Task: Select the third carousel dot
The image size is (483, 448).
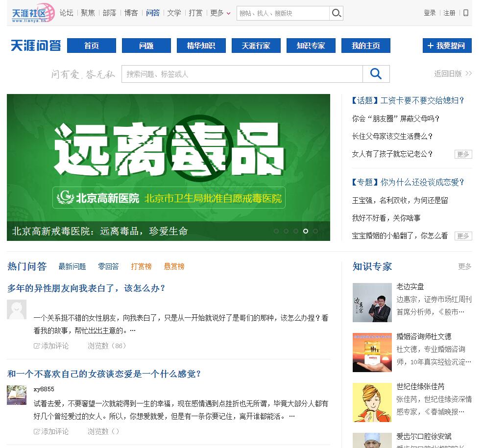Action: pyautogui.click(x=296, y=231)
